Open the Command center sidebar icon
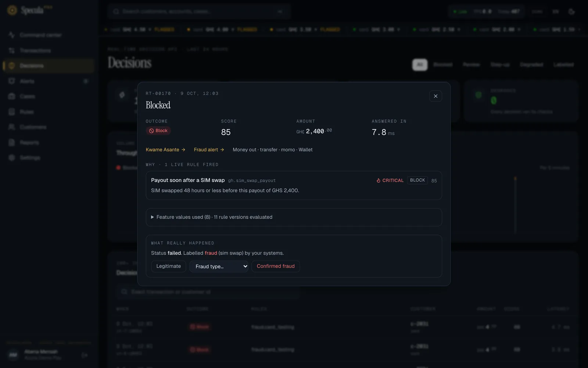The height and width of the screenshot is (368, 588). pyautogui.click(x=12, y=35)
